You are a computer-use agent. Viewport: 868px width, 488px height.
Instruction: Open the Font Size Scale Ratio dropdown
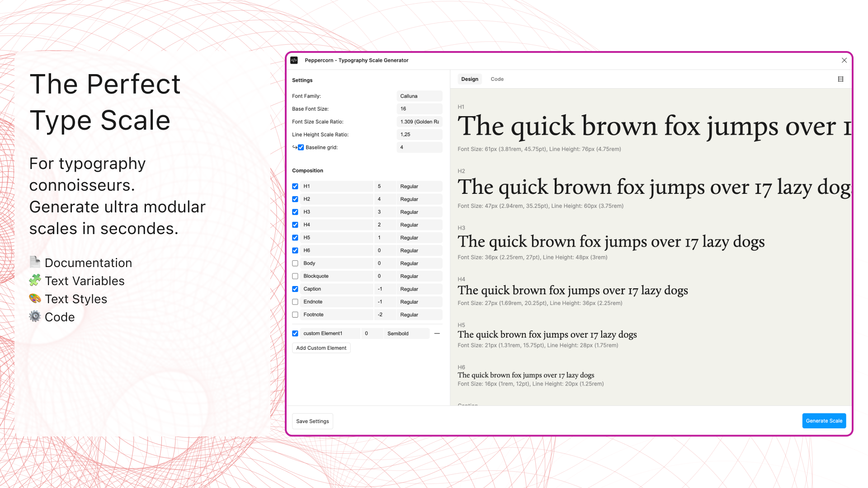click(x=419, y=122)
